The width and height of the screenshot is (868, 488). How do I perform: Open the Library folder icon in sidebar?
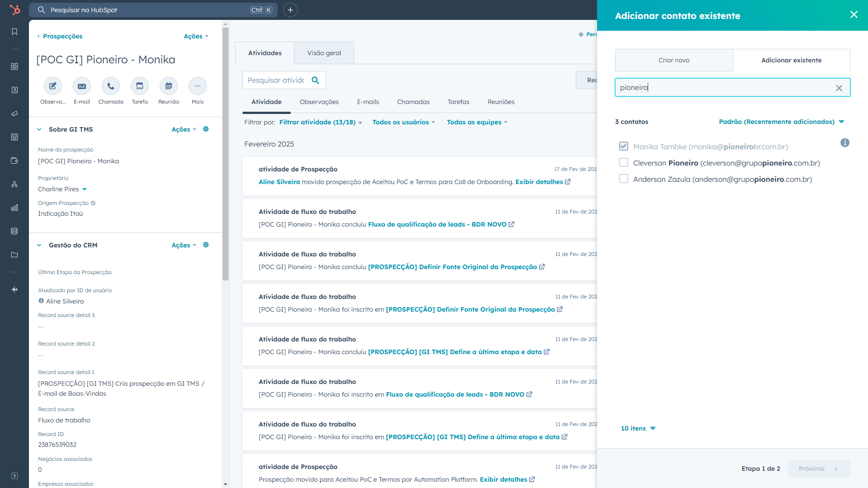tap(14, 255)
